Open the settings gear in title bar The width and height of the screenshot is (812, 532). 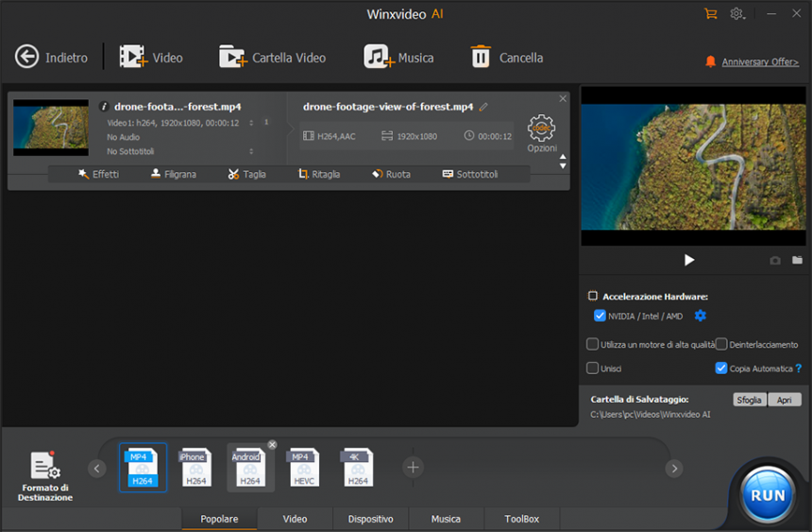(x=736, y=13)
